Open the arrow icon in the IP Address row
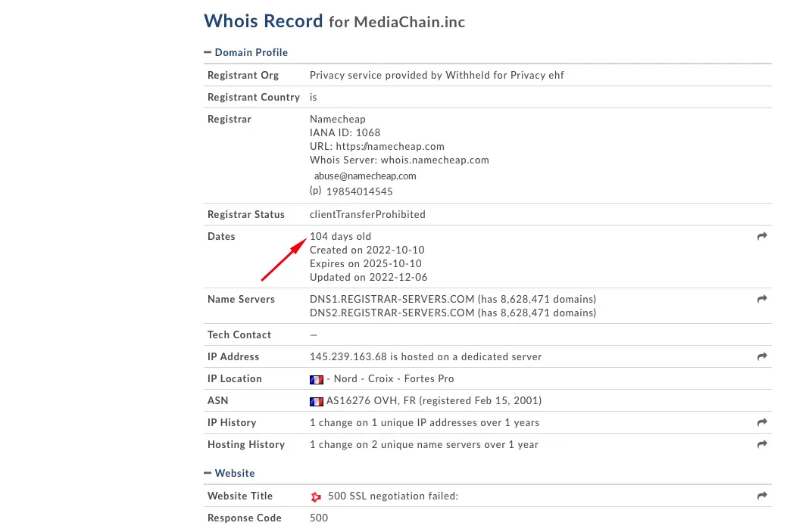The image size is (790, 532). pyautogui.click(x=762, y=356)
